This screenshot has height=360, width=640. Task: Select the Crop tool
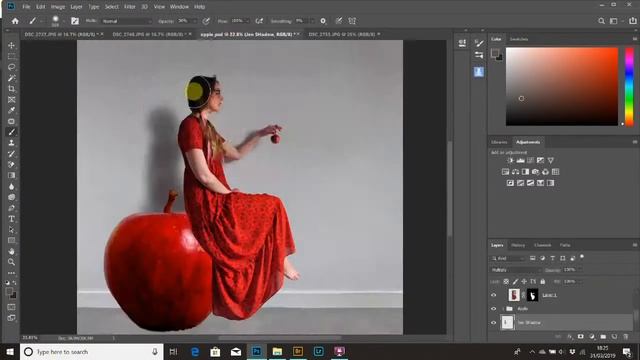coord(11,89)
